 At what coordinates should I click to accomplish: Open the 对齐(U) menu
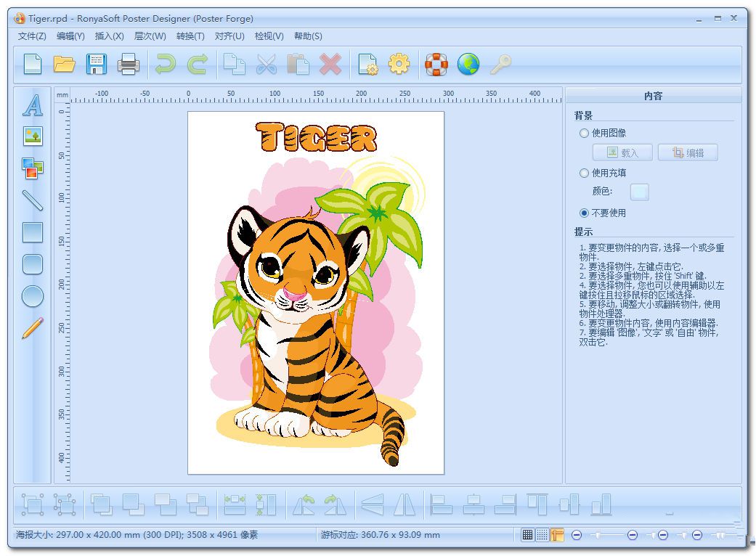229,36
